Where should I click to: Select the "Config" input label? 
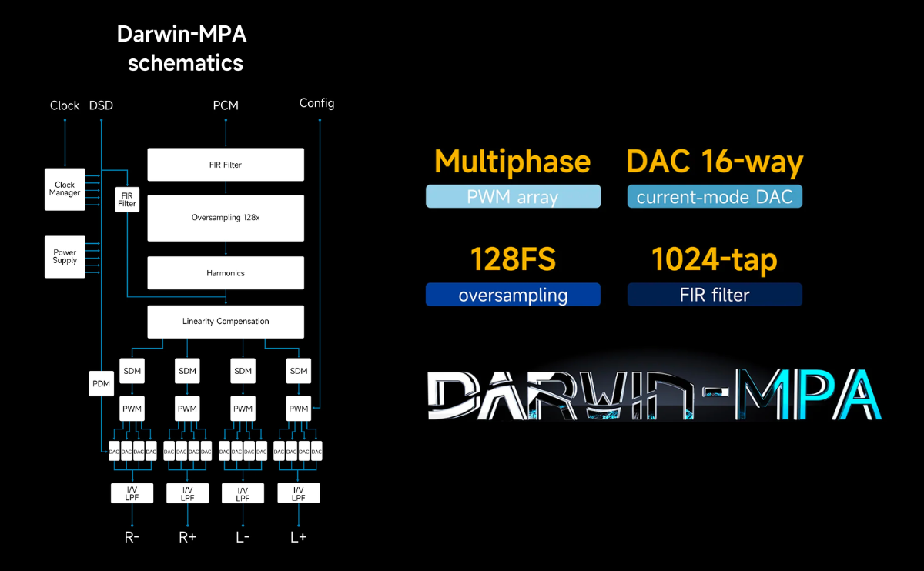coord(316,103)
